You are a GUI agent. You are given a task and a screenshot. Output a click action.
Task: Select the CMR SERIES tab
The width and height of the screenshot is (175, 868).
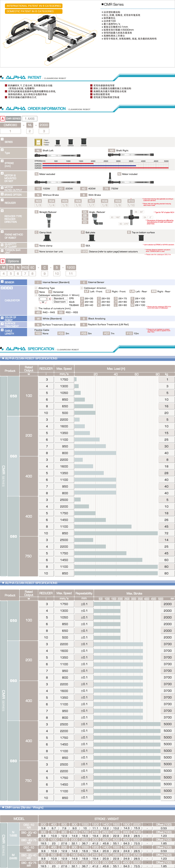[13, 119]
